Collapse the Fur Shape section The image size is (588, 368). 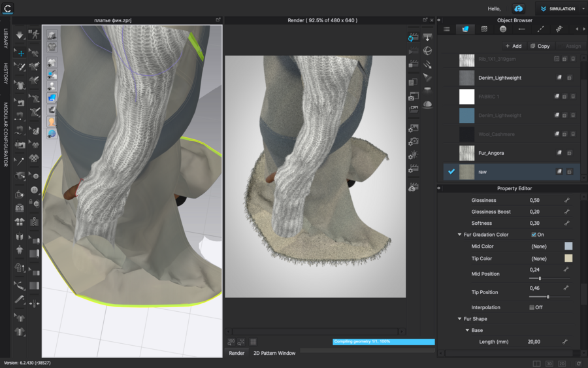click(459, 319)
